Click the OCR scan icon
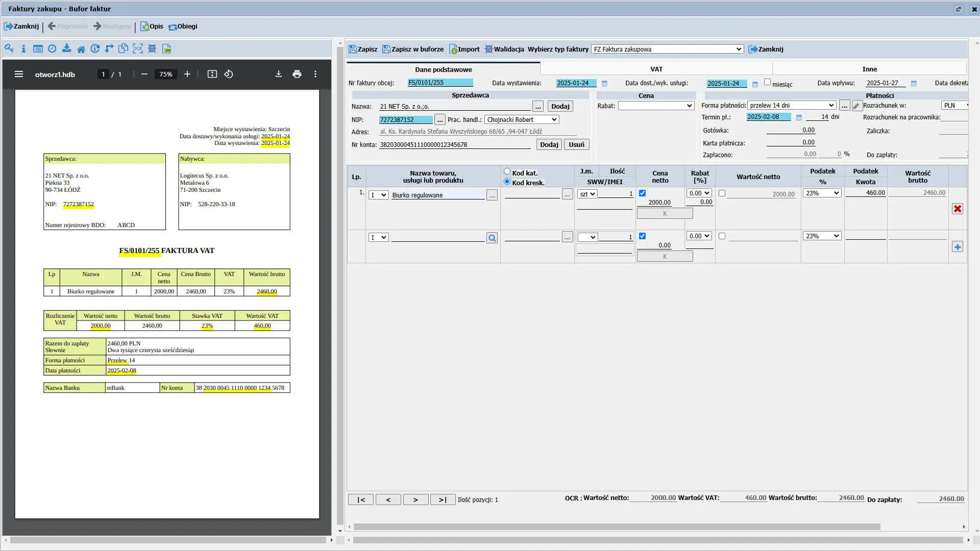Viewport: 980px width, 551px height. [138, 49]
